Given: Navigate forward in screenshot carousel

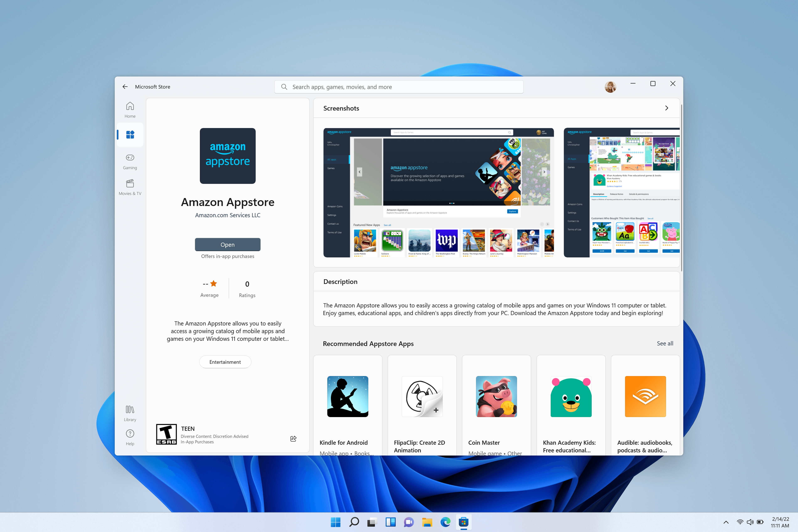Looking at the screenshot, I should (666, 108).
